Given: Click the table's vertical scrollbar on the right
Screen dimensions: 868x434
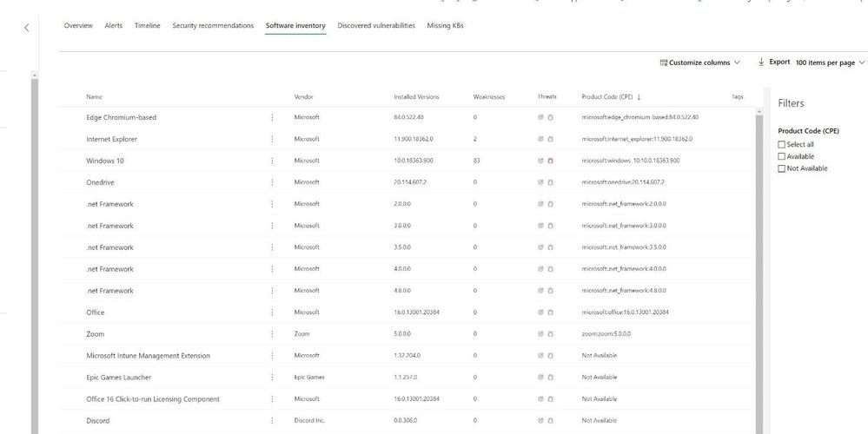Looking at the screenshot, I should (759, 273).
